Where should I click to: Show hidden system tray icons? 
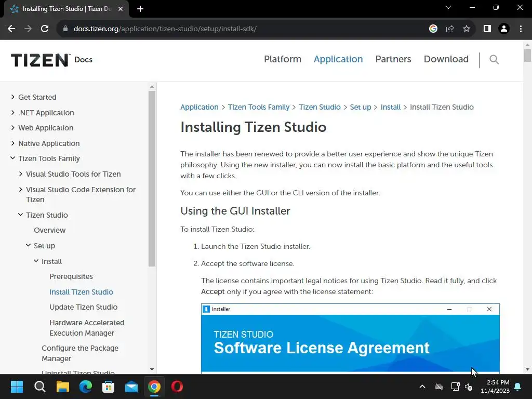tap(422, 387)
